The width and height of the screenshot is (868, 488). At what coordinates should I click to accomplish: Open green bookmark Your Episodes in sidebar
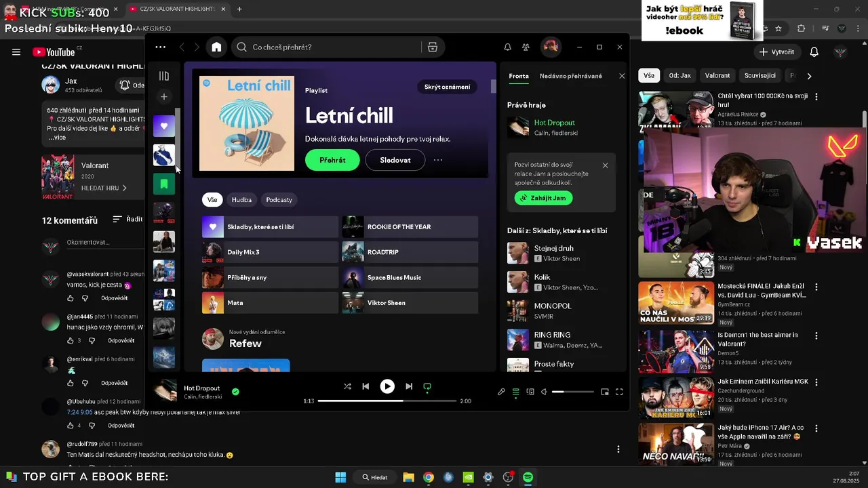click(164, 184)
